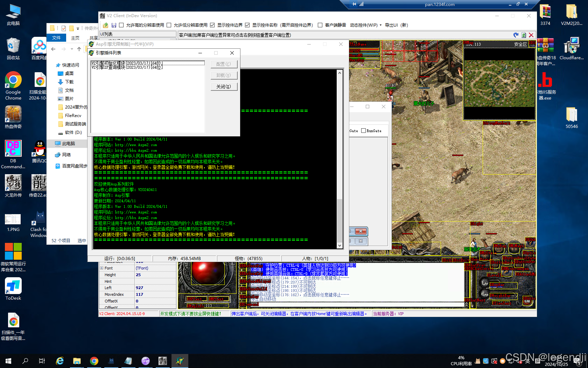This screenshot has height=368, width=588.
Task: Open the 火龙外传 desktop icon
Action: pos(13,186)
